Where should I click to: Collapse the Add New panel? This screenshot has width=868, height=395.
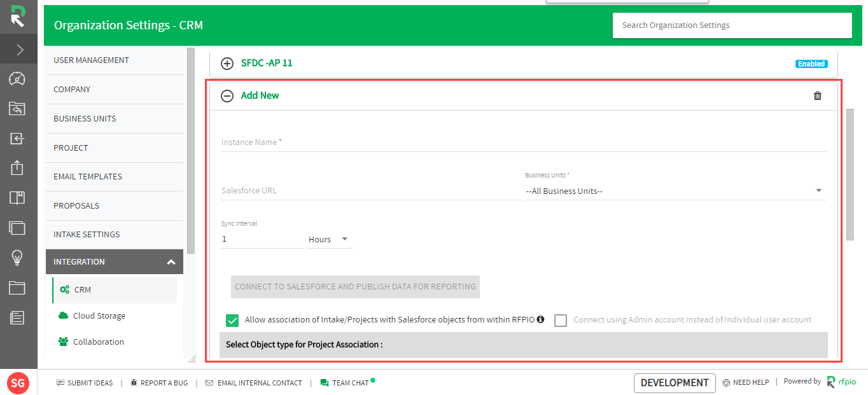point(227,96)
